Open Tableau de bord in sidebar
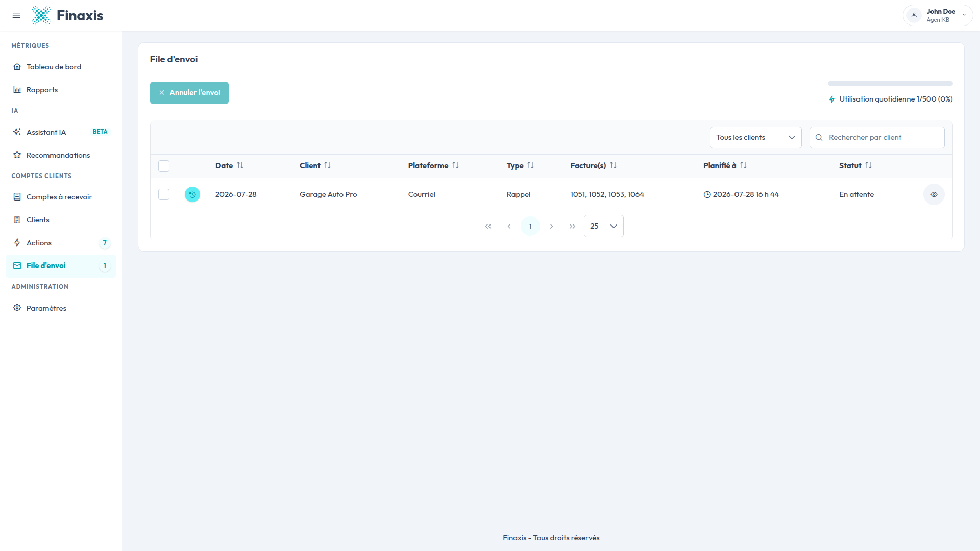Viewport: 980px width, 551px height. (61, 67)
